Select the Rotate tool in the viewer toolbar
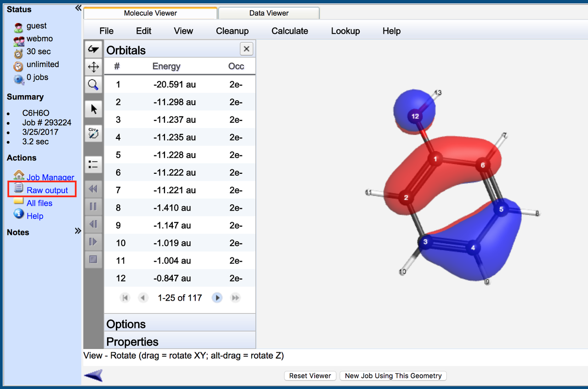The image size is (588, 389). coord(93,48)
